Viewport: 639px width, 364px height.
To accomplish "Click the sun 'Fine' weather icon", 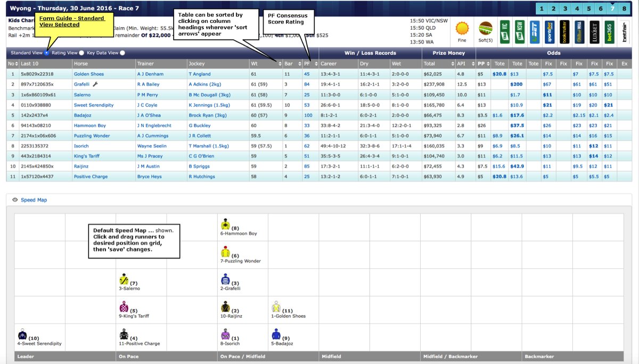I will tap(462, 29).
